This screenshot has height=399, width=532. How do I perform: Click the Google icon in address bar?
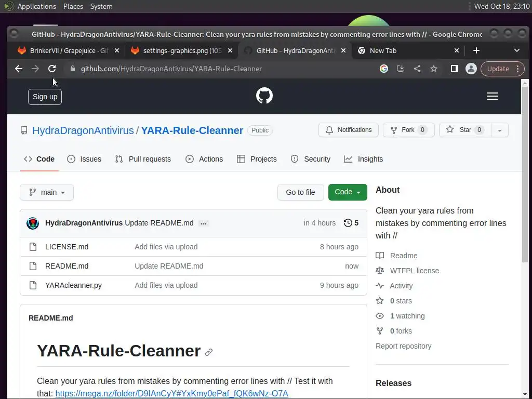coord(384,69)
